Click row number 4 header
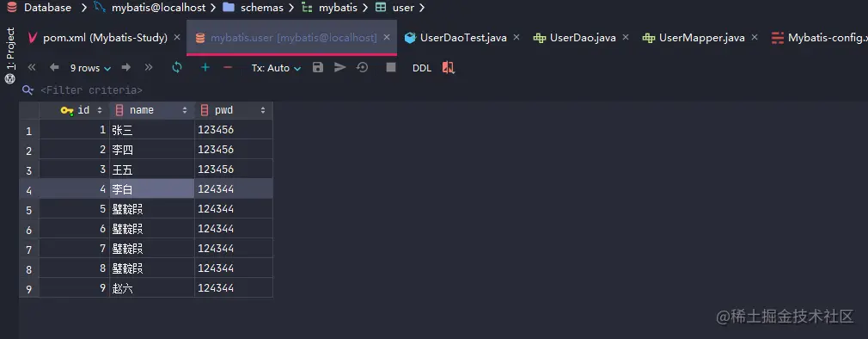Viewport: 868px width, 339px height. pyautogui.click(x=28, y=189)
